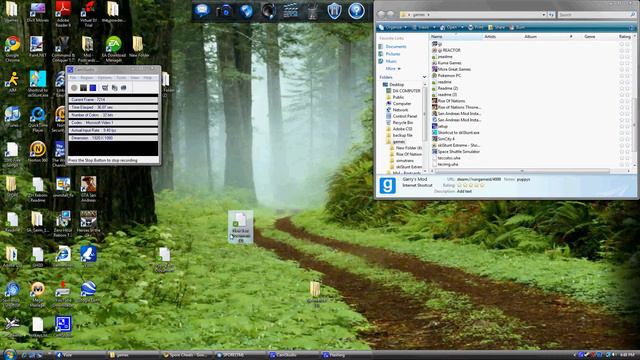640x360 pixels.
Task: Select the Google Earth desktop icon
Action: 88,292
